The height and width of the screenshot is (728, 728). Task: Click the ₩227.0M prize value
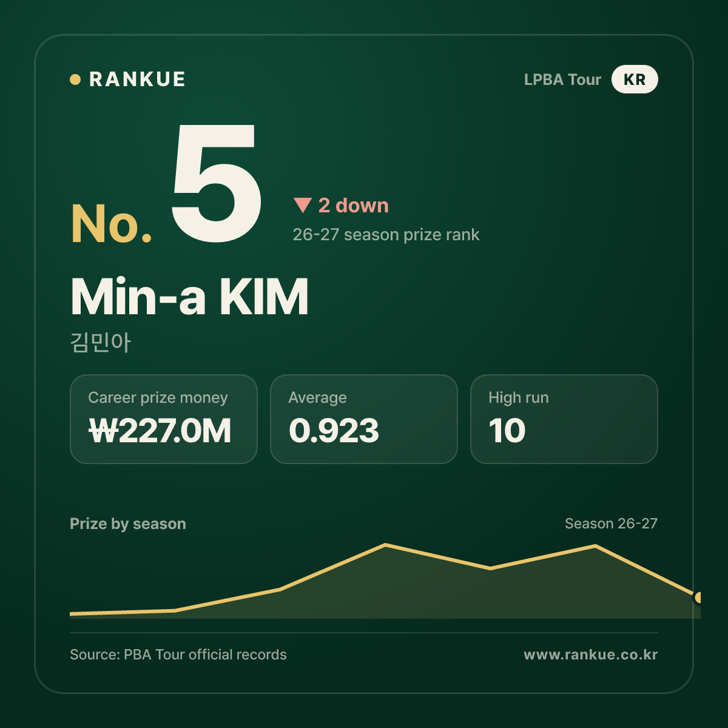coord(160,431)
